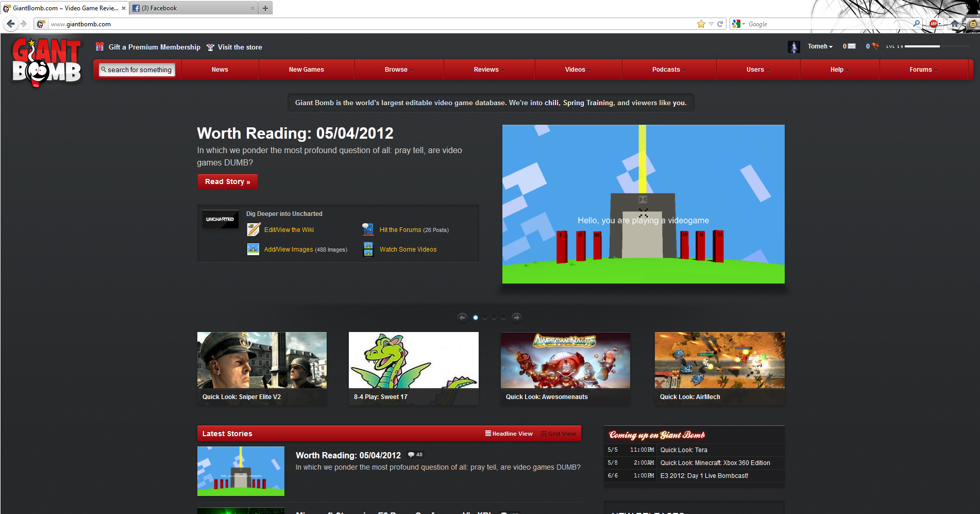Expand the Tomeh user dropdown

[820, 46]
